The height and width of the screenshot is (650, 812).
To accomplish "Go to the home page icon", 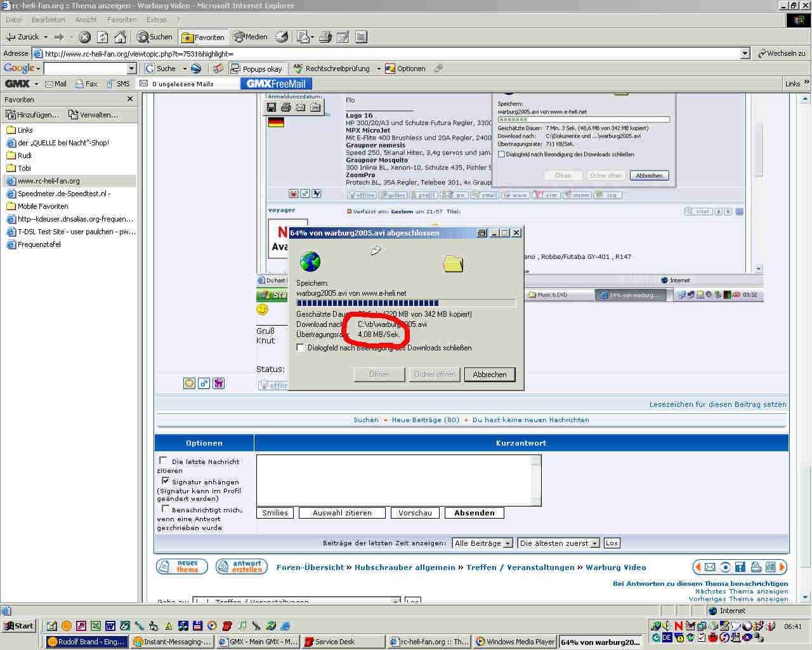I will [x=120, y=37].
